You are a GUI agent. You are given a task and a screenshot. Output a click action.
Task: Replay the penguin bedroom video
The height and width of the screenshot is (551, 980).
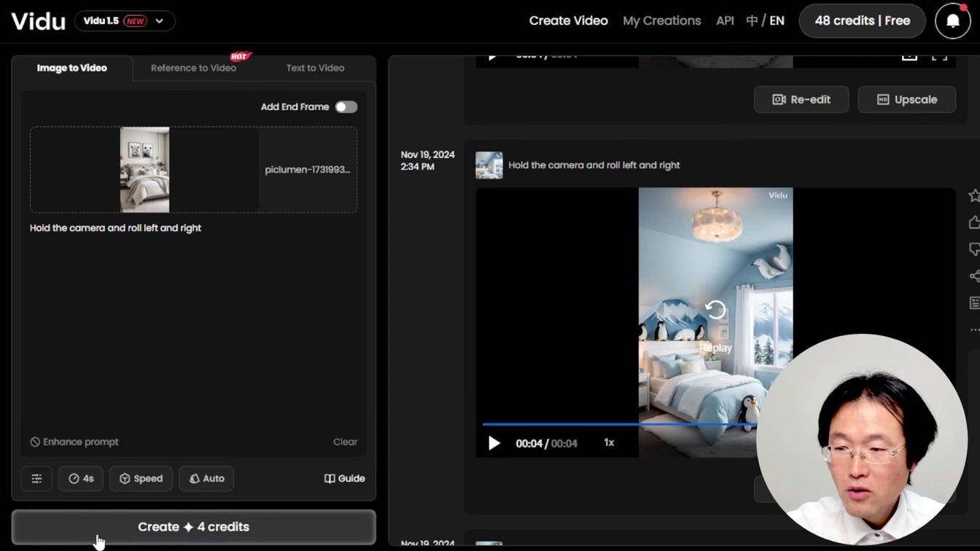click(715, 311)
